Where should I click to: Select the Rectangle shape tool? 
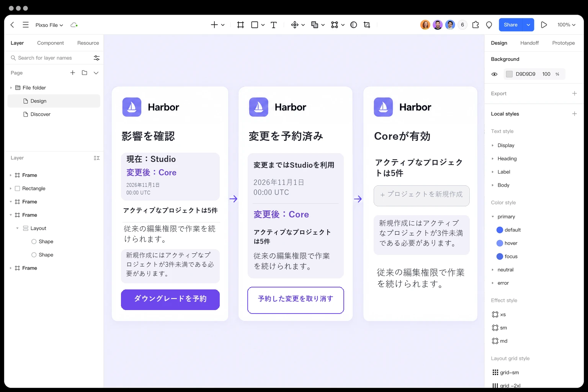click(255, 25)
